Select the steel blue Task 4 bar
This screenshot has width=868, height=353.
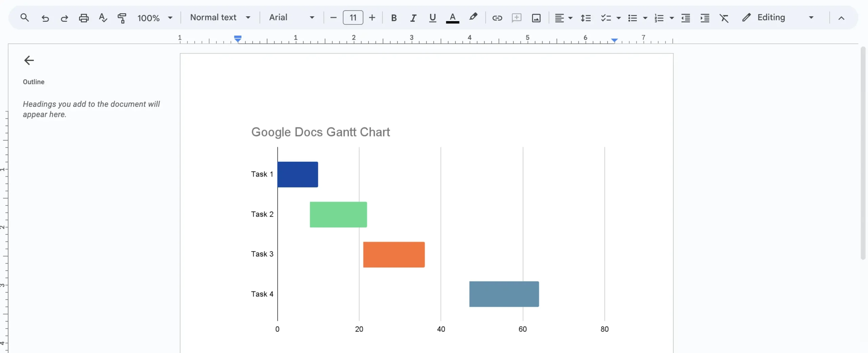click(504, 294)
